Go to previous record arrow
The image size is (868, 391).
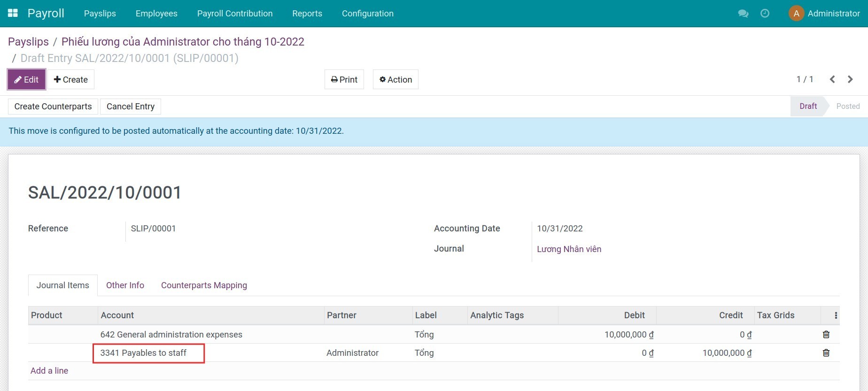coord(832,79)
